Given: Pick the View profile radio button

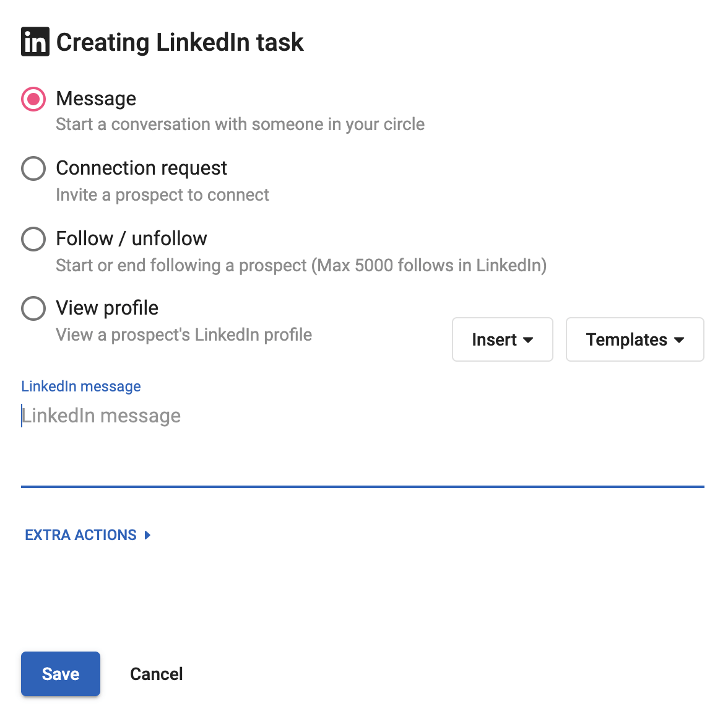Looking at the screenshot, I should [x=33, y=308].
